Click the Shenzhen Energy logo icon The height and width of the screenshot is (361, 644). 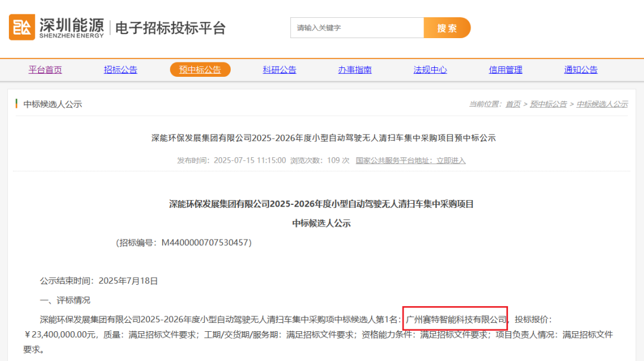click(21, 27)
